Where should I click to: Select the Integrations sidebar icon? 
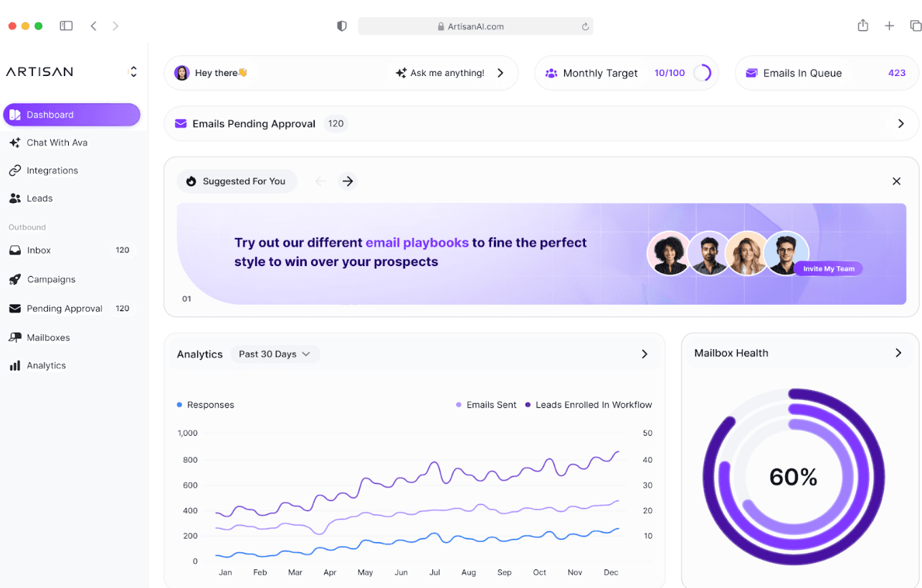pyautogui.click(x=15, y=170)
